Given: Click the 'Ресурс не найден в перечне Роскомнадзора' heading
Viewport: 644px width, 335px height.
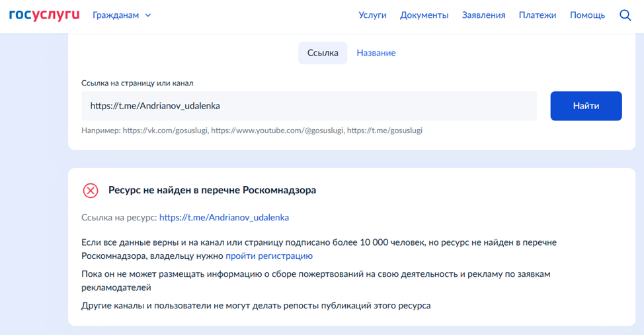Looking at the screenshot, I should point(212,190).
